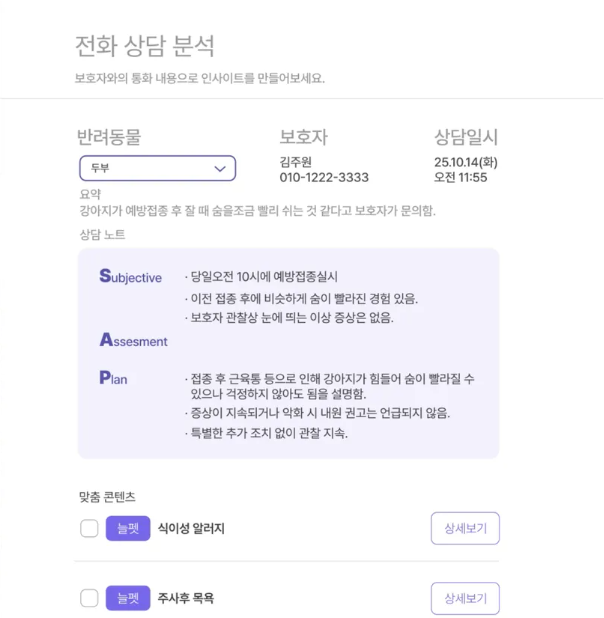Viewport: 604px width, 618px height.
Task: Click the 맞춤 콘텐츠 section label
Action: pos(107,496)
